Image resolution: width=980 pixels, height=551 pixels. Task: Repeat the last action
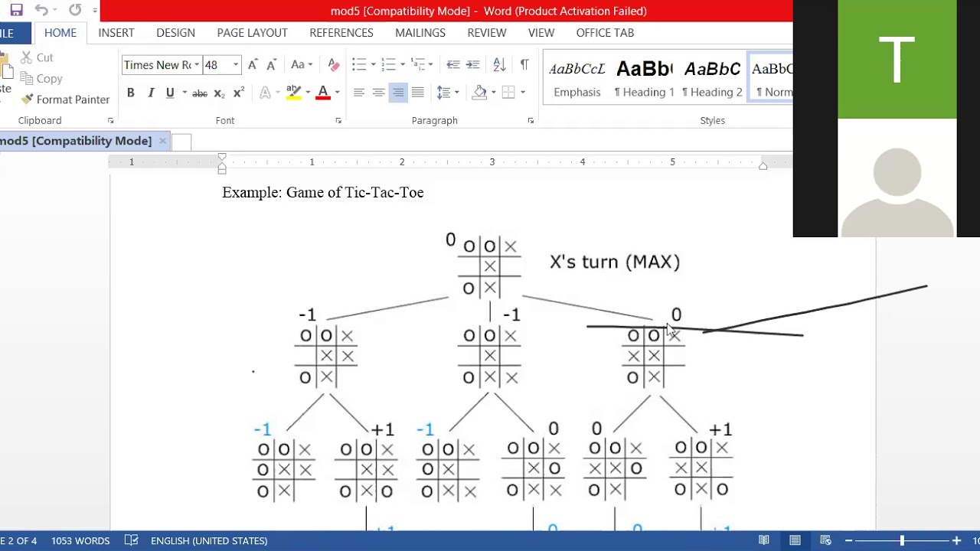(75, 11)
